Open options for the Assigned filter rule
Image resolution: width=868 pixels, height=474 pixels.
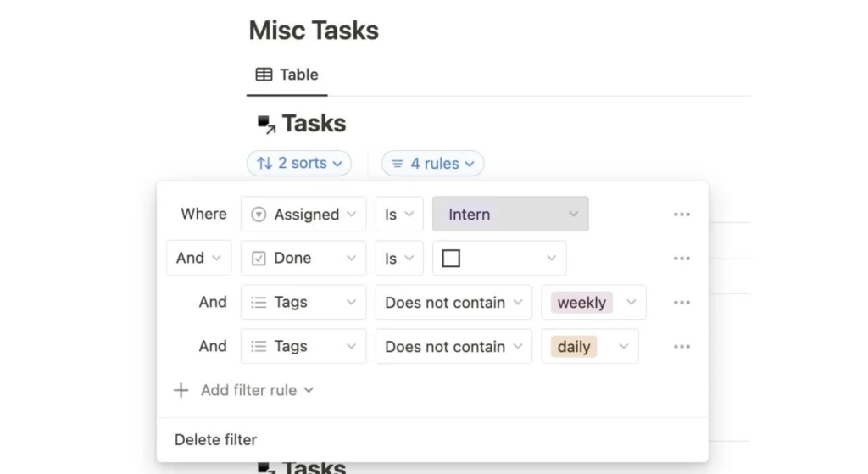[x=682, y=215]
